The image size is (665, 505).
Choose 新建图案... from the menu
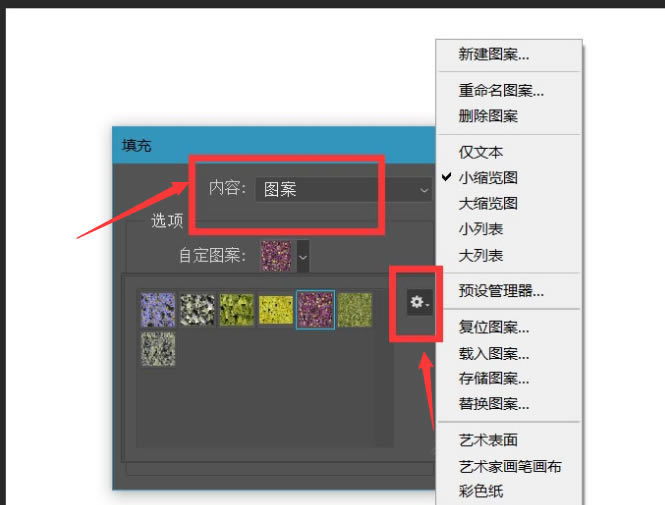point(509,54)
